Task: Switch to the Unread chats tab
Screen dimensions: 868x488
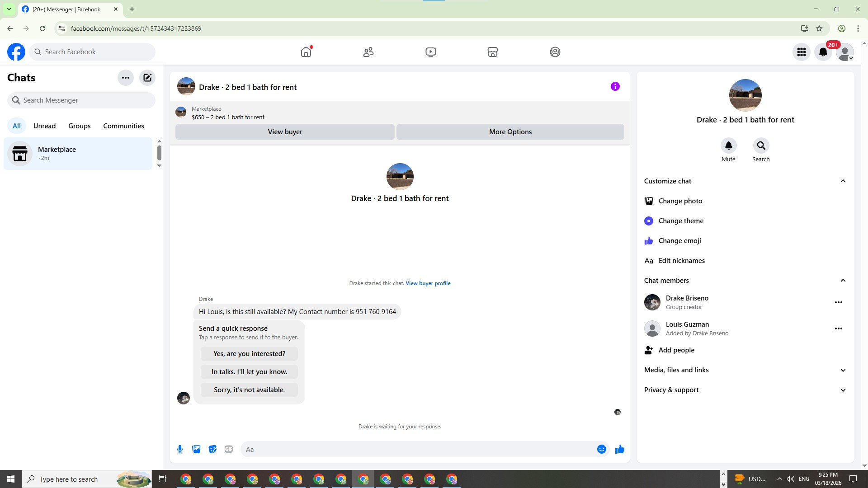Action: click(44, 126)
